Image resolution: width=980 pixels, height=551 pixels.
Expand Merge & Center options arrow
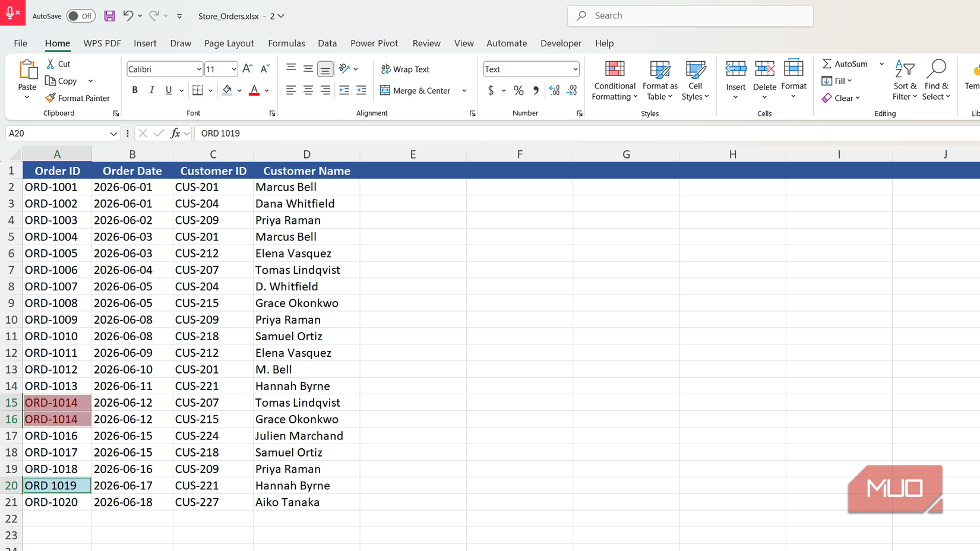[x=464, y=91]
